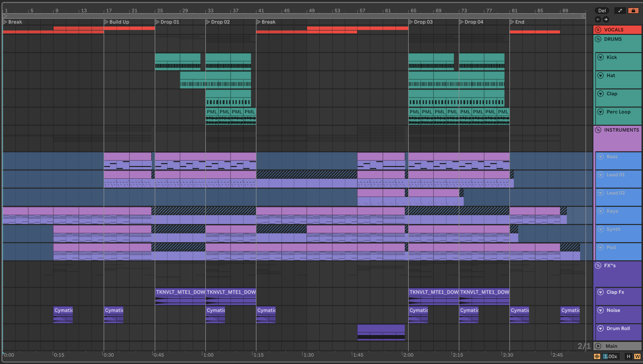Fold the INSTRUMENTS group track
Screen dimensions: 643x364
click(598, 130)
